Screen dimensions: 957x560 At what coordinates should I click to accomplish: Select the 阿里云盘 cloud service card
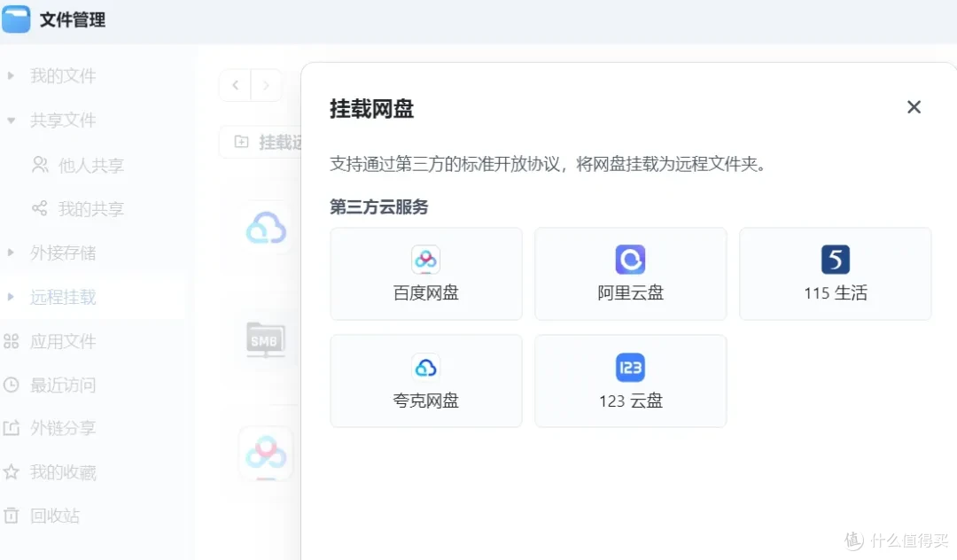631,274
